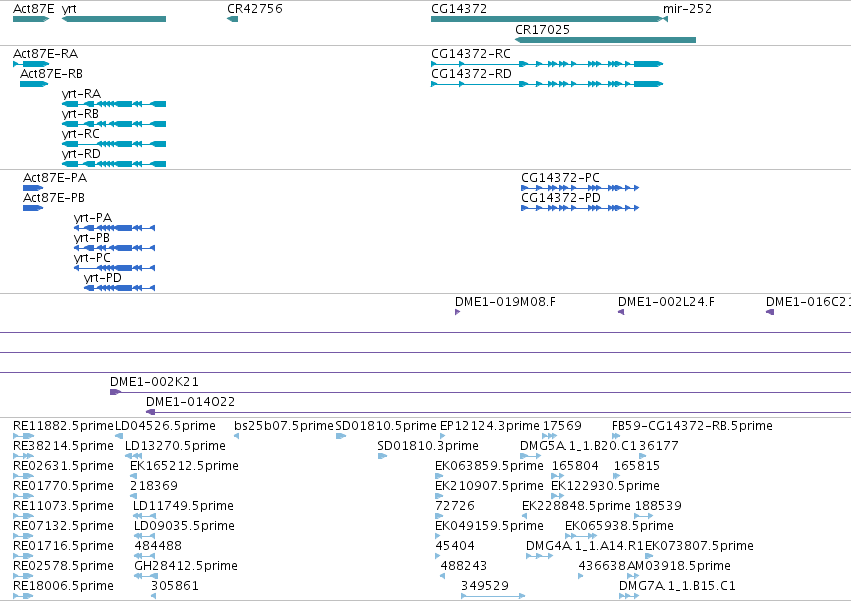Select the EK210907.5prime EST label
Screen dimensions: 851x601
pyautogui.click(x=489, y=486)
